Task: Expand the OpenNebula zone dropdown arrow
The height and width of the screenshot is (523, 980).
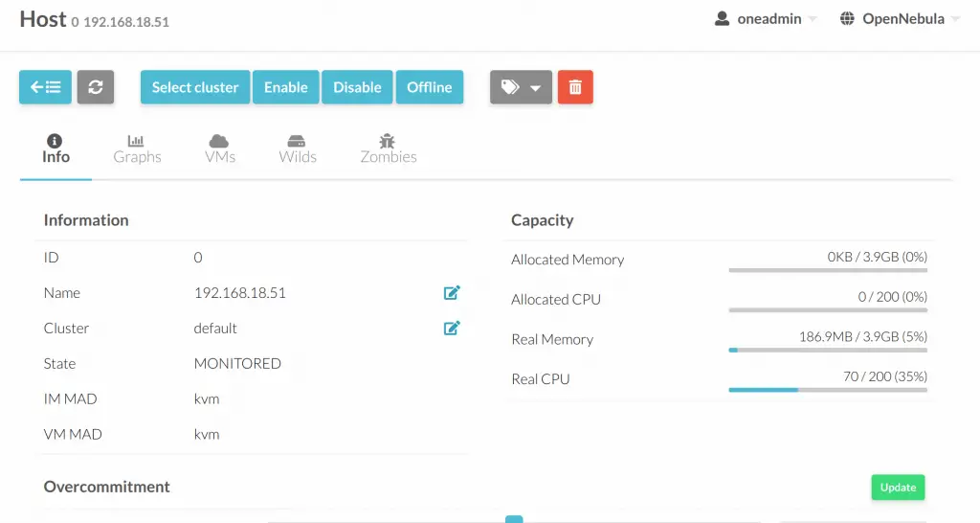Action: click(955, 19)
